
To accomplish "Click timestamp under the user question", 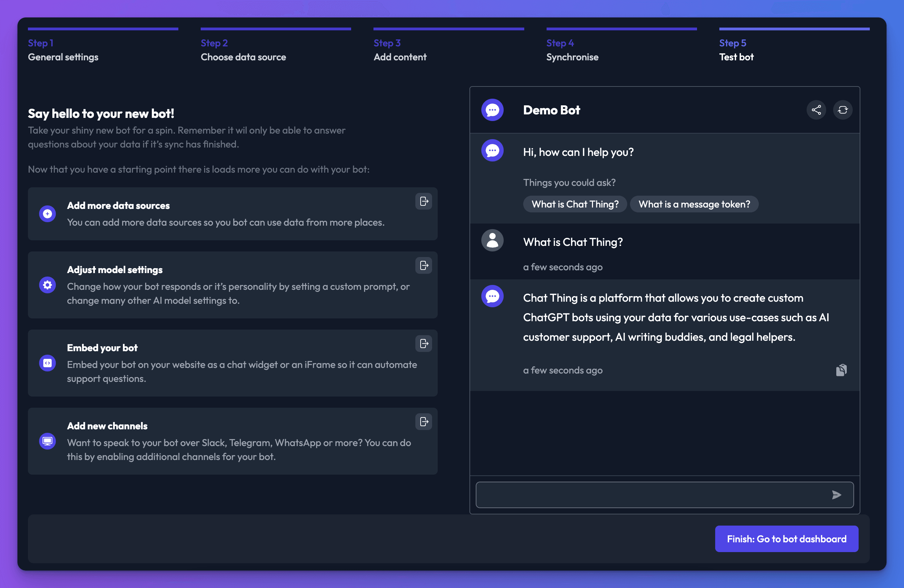I will (x=563, y=267).
